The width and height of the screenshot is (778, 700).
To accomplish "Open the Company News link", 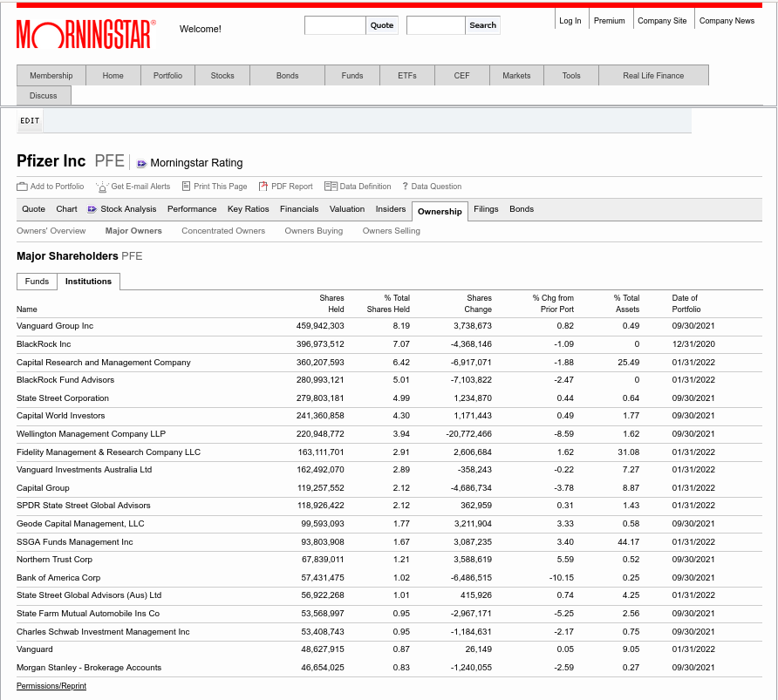I will tap(727, 21).
